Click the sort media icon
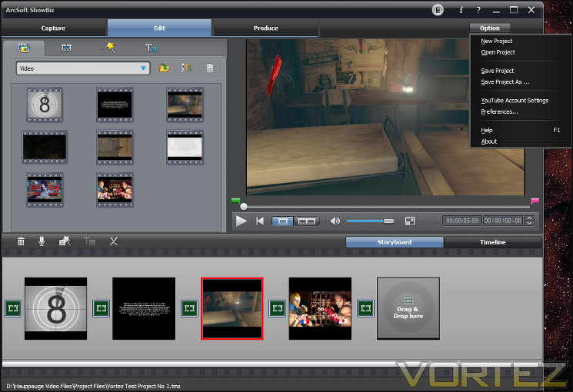Screen dimensions: 573x392 pos(186,68)
